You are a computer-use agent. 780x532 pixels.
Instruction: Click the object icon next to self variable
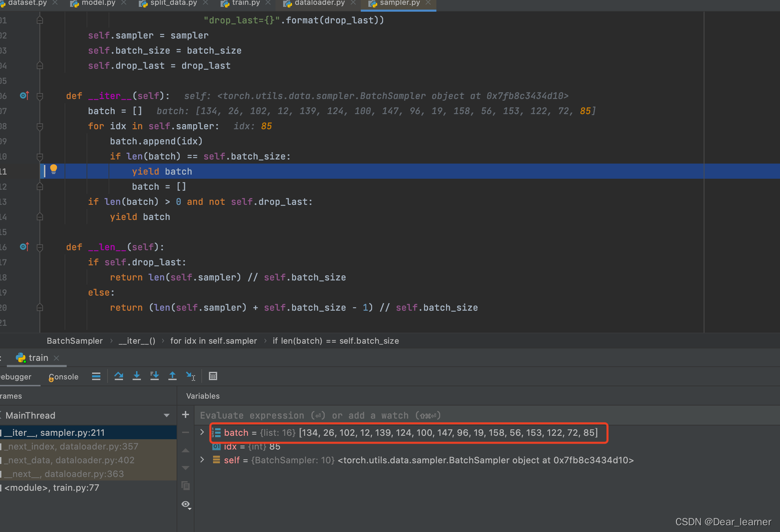pos(216,460)
